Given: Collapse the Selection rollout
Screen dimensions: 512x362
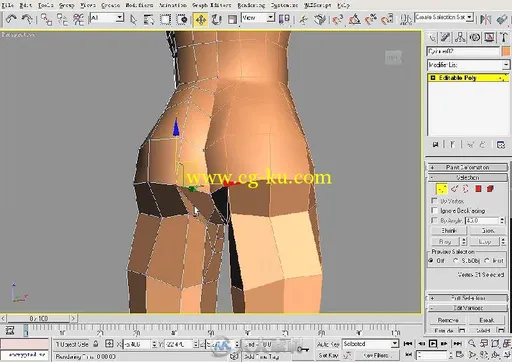Looking at the screenshot, I should tap(467, 177).
